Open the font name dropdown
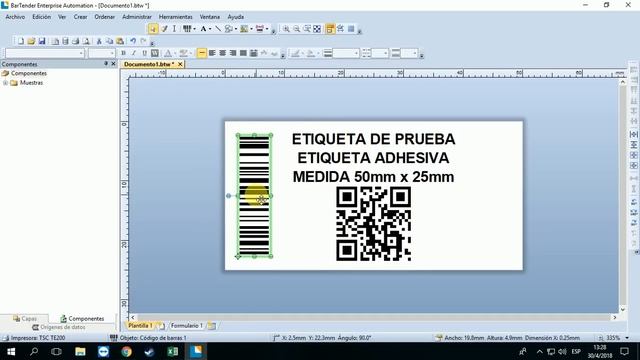Viewport: 640px width, 360px height. click(81, 53)
